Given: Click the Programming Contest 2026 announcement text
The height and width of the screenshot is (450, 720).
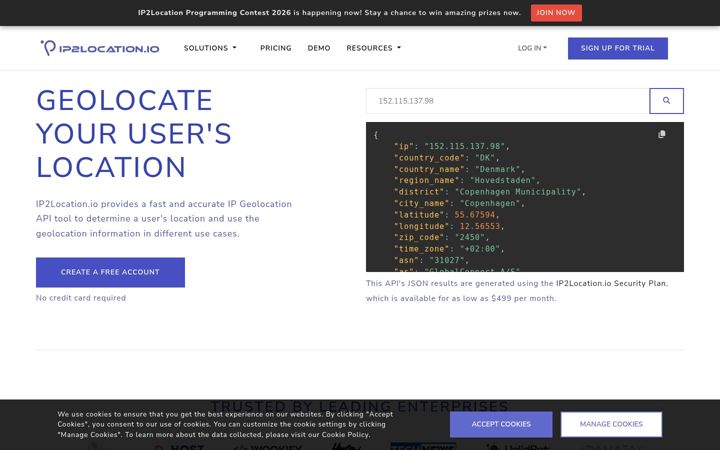Looking at the screenshot, I should [x=329, y=13].
